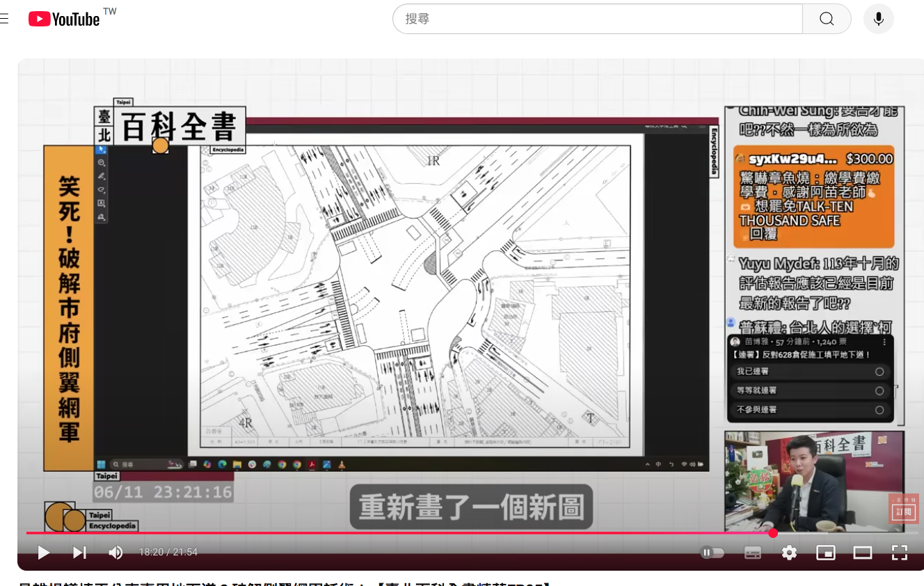Click the zoom tool in viewer sidebar
Image resolution: width=924 pixels, height=586 pixels.
point(102,163)
